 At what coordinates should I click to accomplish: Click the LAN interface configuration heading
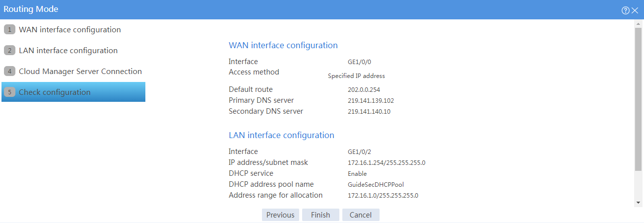point(281,135)
